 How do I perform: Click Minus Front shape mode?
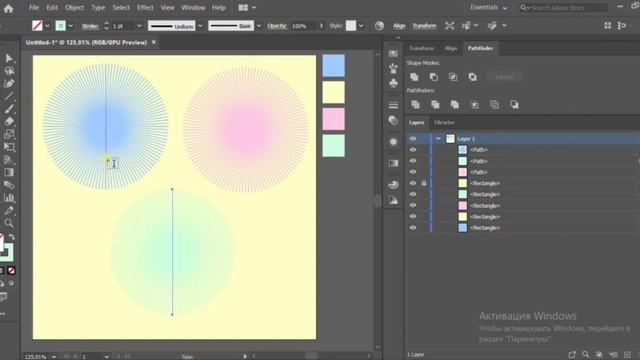(x=433, y=77)
